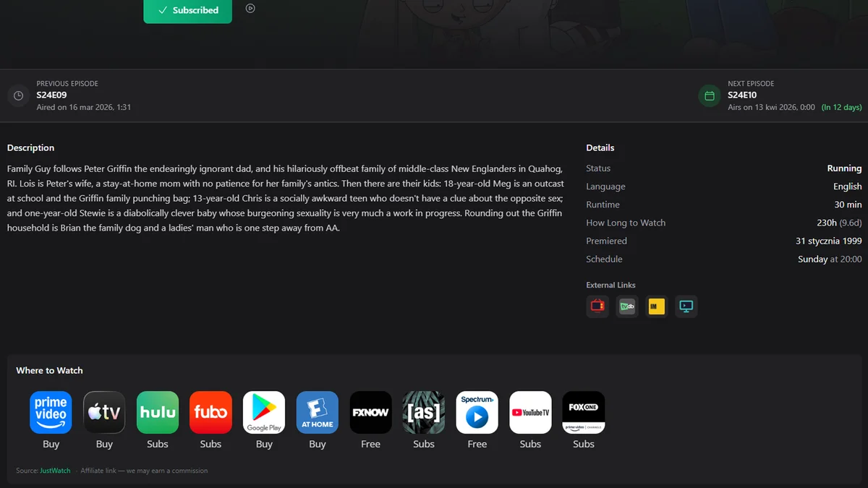The width and height of the screenshot is (868, 488).
Task: Open the Spectrum free streaming option
Action: (477, 412)
